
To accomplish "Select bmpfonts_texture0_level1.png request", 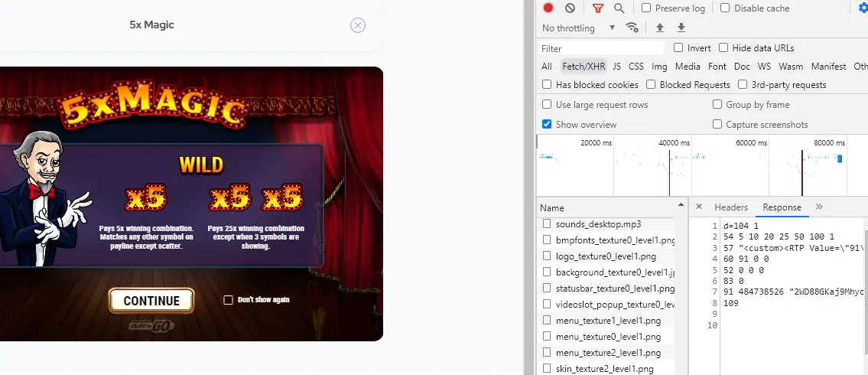I will [606, 240].
